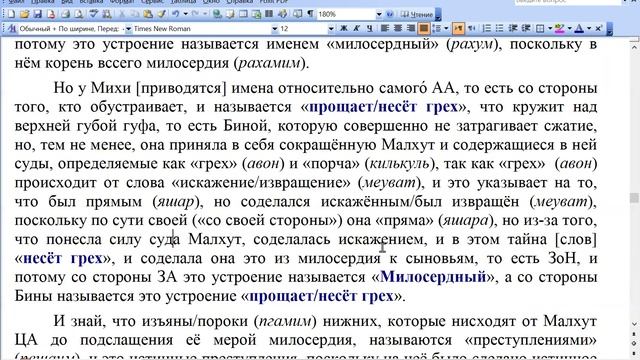Click the line spacing icon

(x=437, y=28)
